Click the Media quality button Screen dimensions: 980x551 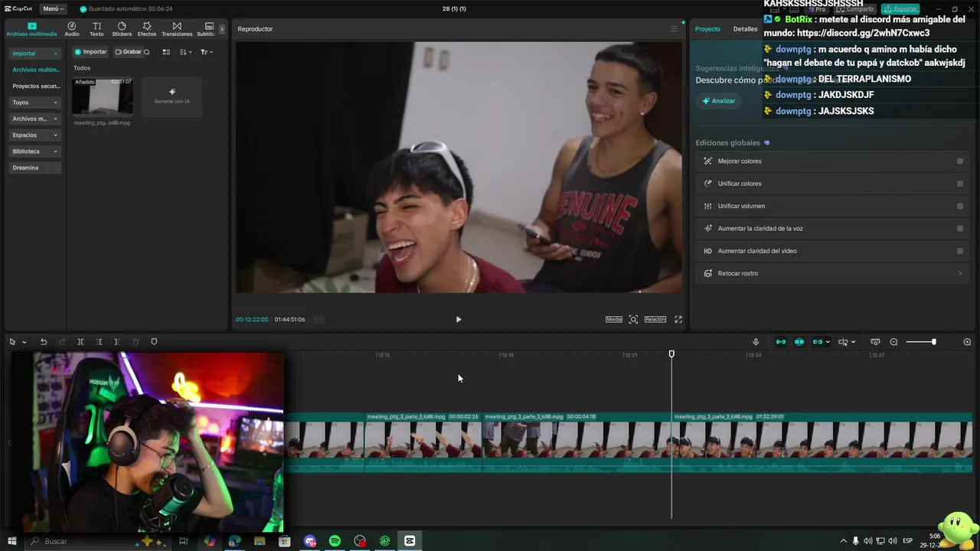[x=614, y=319]
